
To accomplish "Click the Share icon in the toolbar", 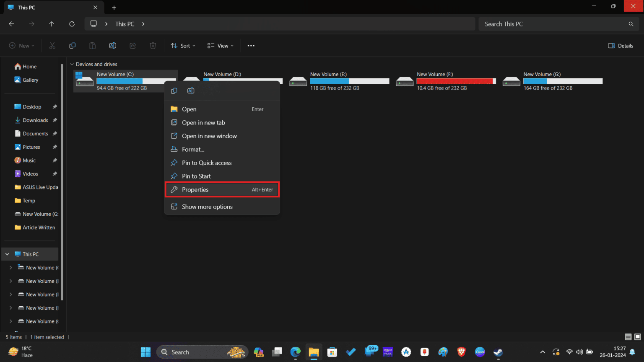I will point(132,45).
